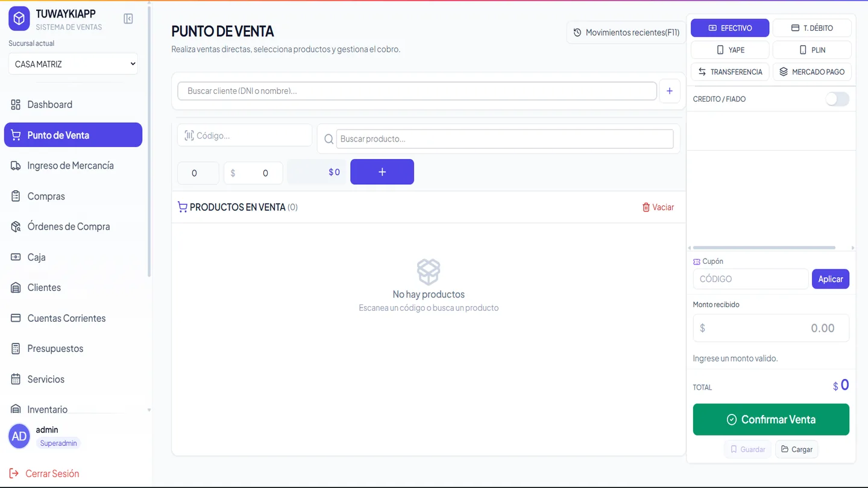This screenshot has height=488, width=868.
Task: Collapse the sidebar with the panel icon
Action: [128, 19]
